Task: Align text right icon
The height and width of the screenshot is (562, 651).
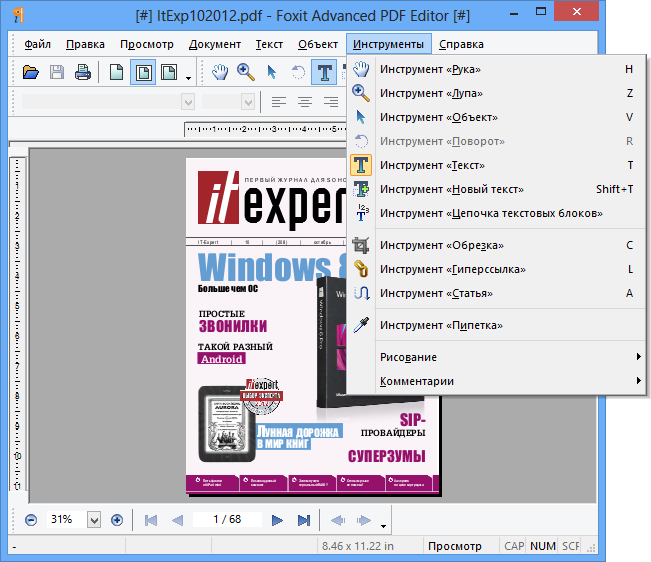Action: tap(331, 102)
